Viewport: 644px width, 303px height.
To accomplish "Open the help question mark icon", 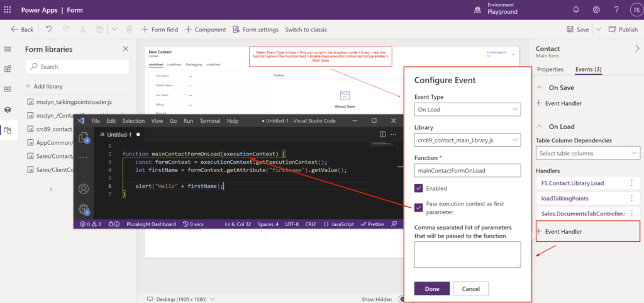I will tap(616, 9).
